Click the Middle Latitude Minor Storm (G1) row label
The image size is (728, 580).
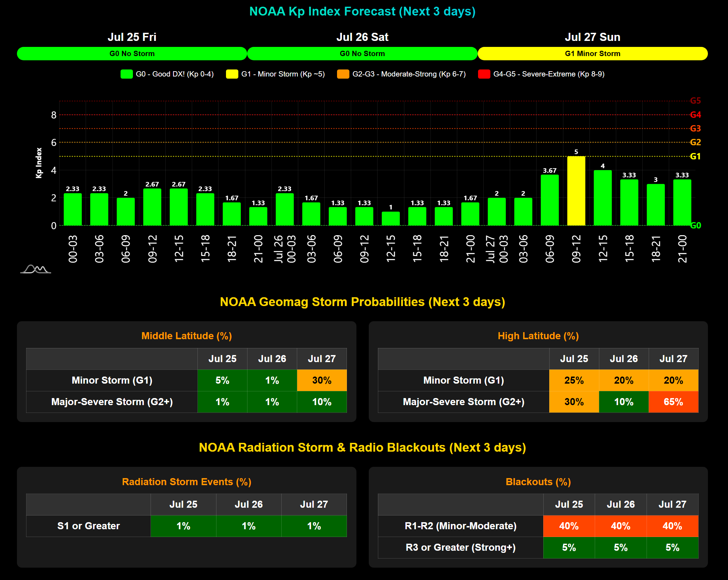click(112, 380)
